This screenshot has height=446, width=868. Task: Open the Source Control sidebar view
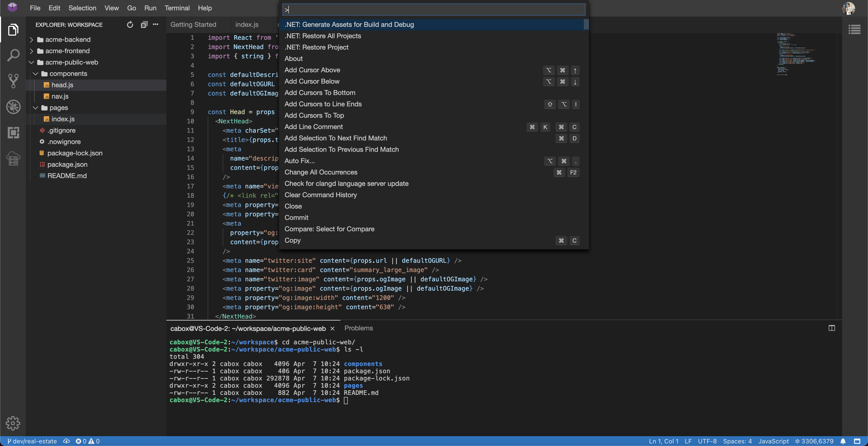tap(13, 81)
